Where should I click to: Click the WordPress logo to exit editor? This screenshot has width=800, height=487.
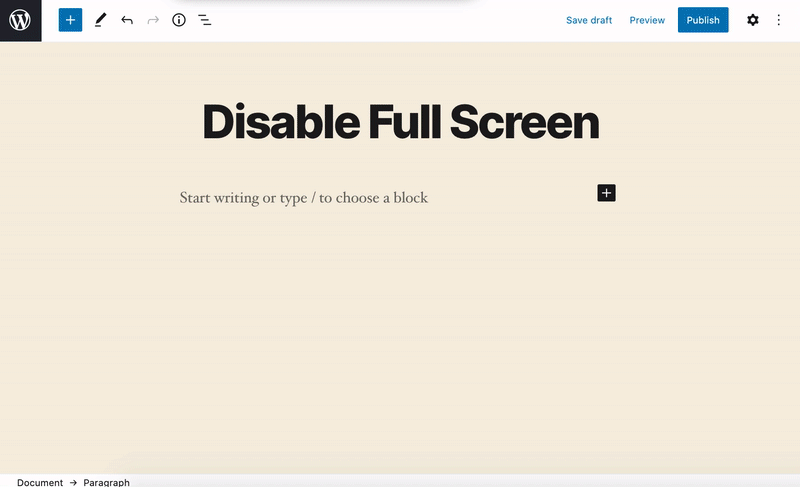coord(20,20)
